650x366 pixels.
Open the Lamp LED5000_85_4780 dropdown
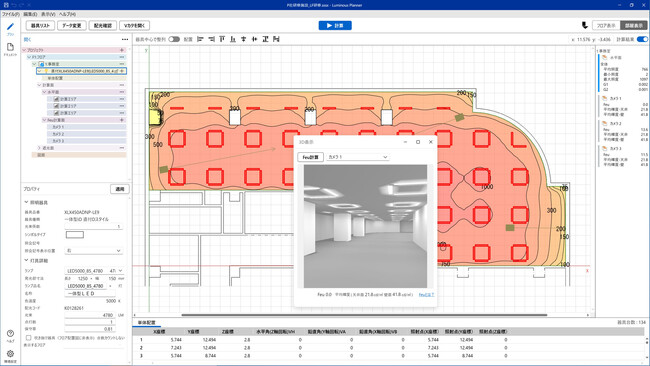pyautogui.click(x=95, y=271)
